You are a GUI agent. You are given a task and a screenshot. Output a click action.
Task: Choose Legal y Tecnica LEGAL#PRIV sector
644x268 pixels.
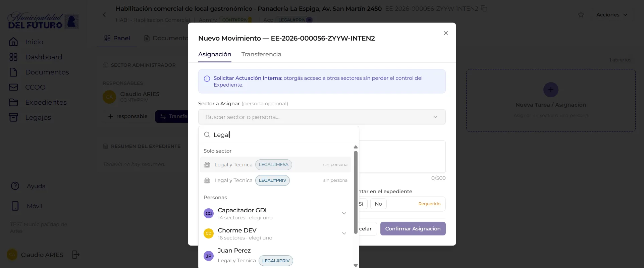275,180
